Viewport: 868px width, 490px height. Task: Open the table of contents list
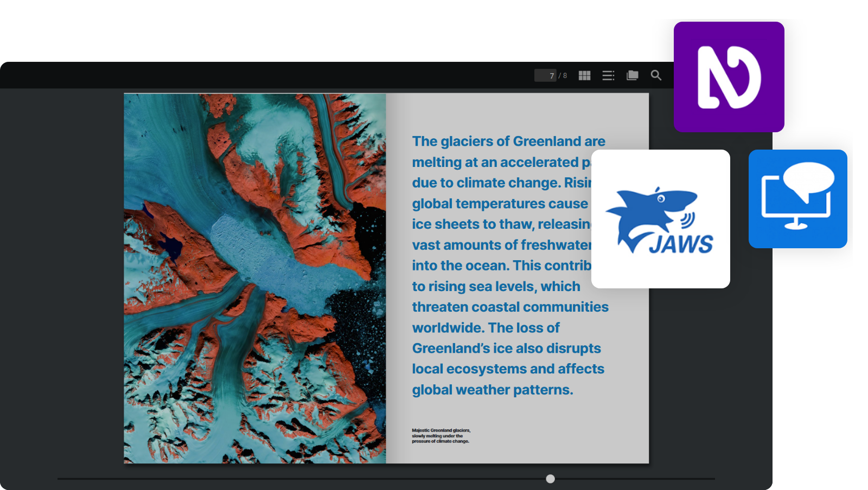coord(608,75)
